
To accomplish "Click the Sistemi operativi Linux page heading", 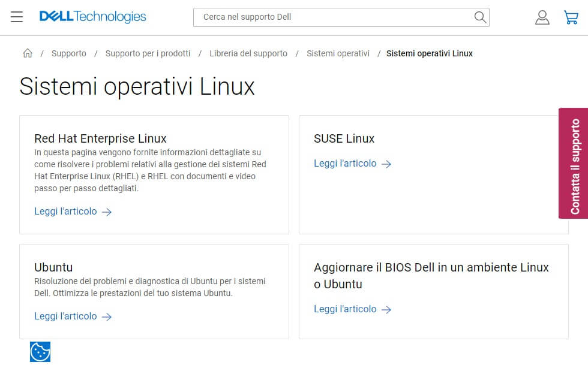I will point(137,86).
